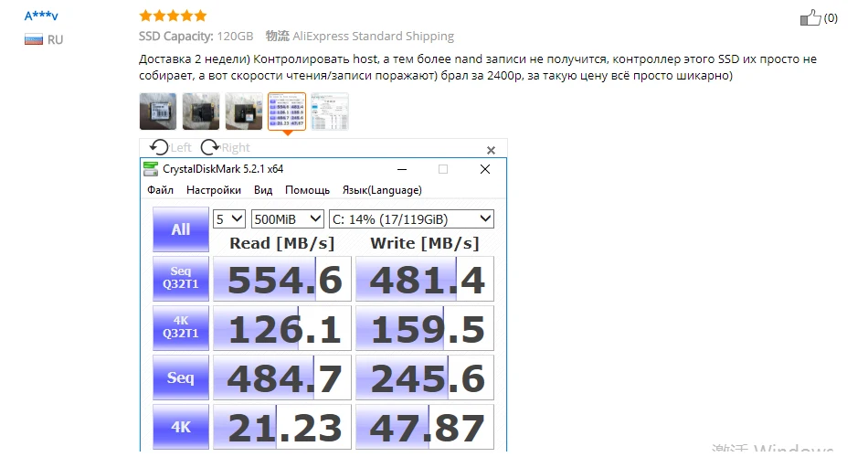Click the CrystalDiskMark app icon in titlebar
Viewport: 868px width, 457px height.
[x=151, y=169]
